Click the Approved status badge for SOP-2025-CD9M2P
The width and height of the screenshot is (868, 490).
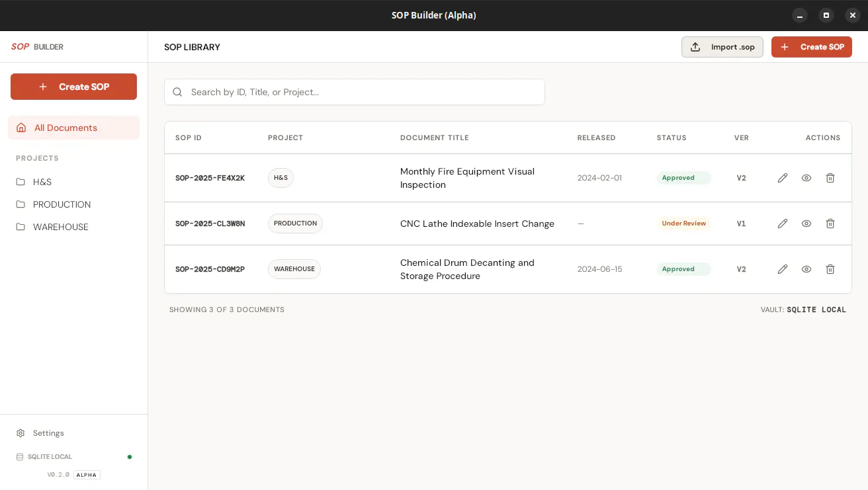click(x=684, y=269)
